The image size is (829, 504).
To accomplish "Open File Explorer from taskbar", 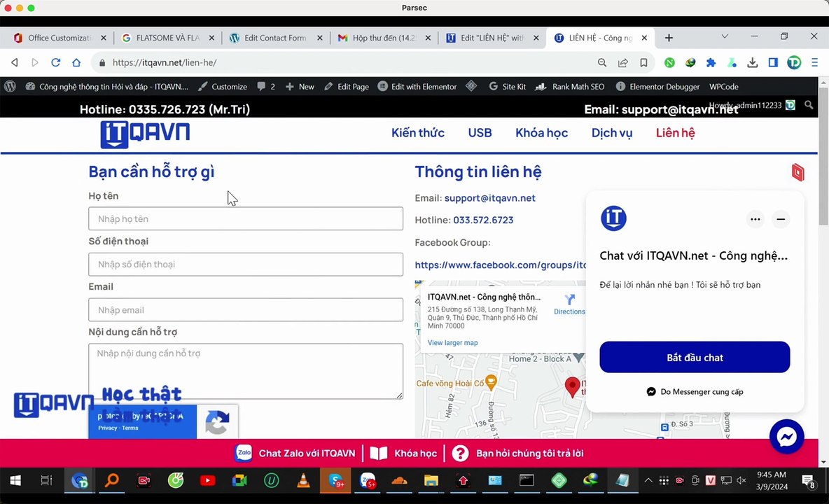I will pos(431,480).
